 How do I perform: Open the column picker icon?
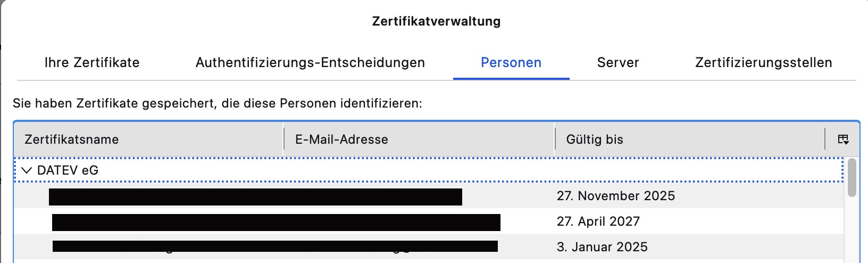843,139
